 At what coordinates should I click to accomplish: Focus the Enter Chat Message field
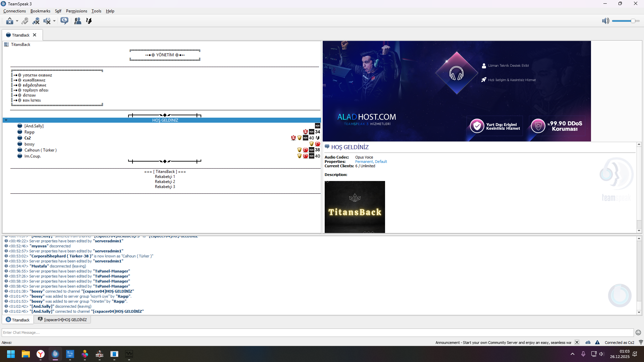pos(318,333)
